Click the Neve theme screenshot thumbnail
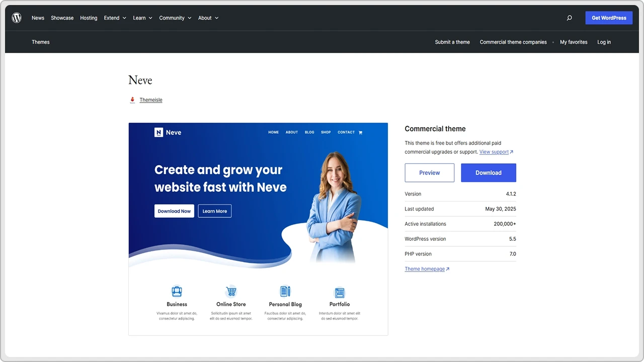This screenshot has width=644, height=362. coord(258,229)
